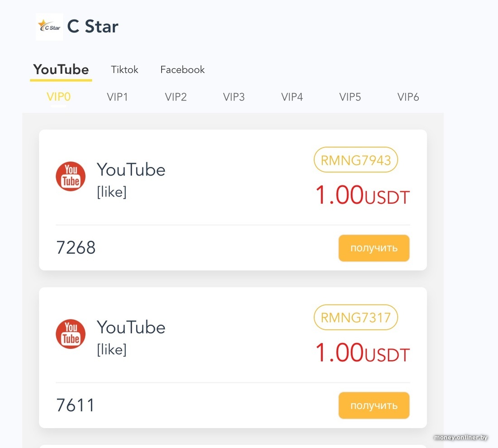
Task: Open VIP3 task list
Action: (234, 97)
